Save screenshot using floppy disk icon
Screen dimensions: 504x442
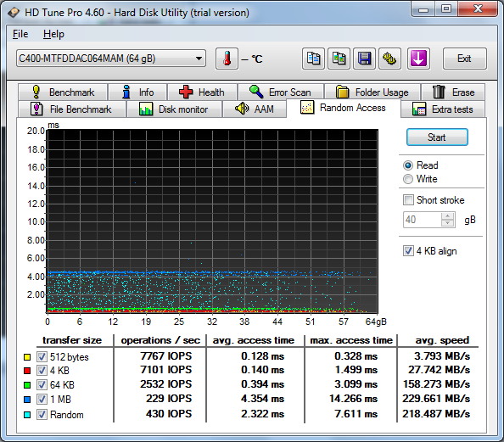(x=364, y=59)
